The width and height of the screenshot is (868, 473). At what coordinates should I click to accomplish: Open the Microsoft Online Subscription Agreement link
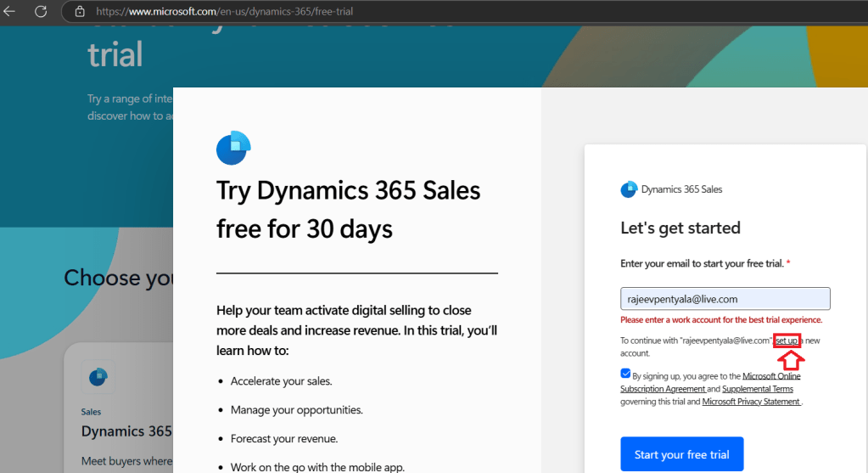pos(770,376)
